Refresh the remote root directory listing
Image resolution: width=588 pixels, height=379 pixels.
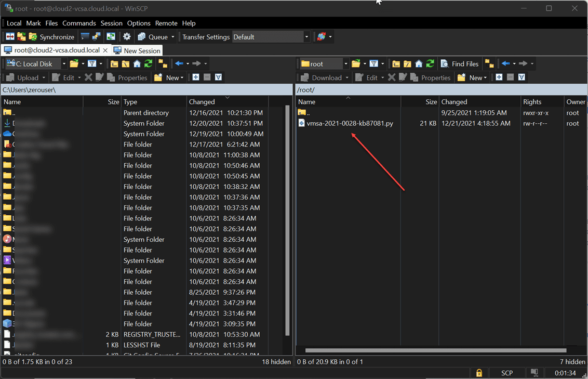430,64
